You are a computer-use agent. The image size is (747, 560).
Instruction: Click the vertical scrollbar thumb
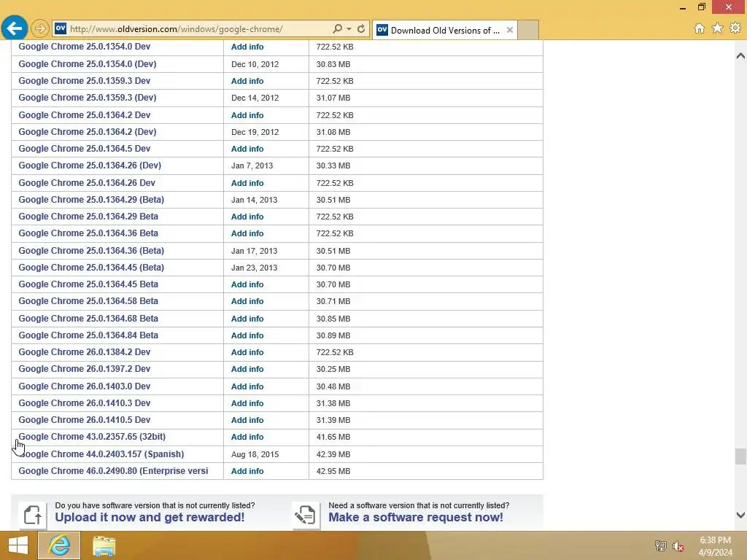[x=740, y=456]
